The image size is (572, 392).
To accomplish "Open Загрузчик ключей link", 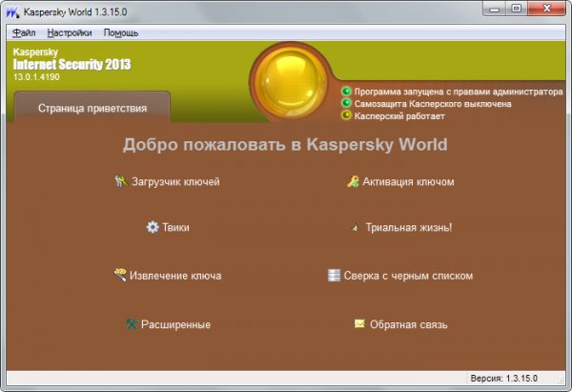I will point(175,181).
